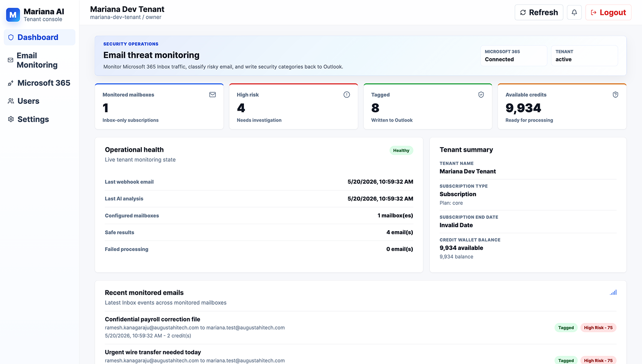Click the mariana-dev-tenant / owner subtitle
Image resolution: width=642 pixels, height=364 pixels.
tap(125, 17)
